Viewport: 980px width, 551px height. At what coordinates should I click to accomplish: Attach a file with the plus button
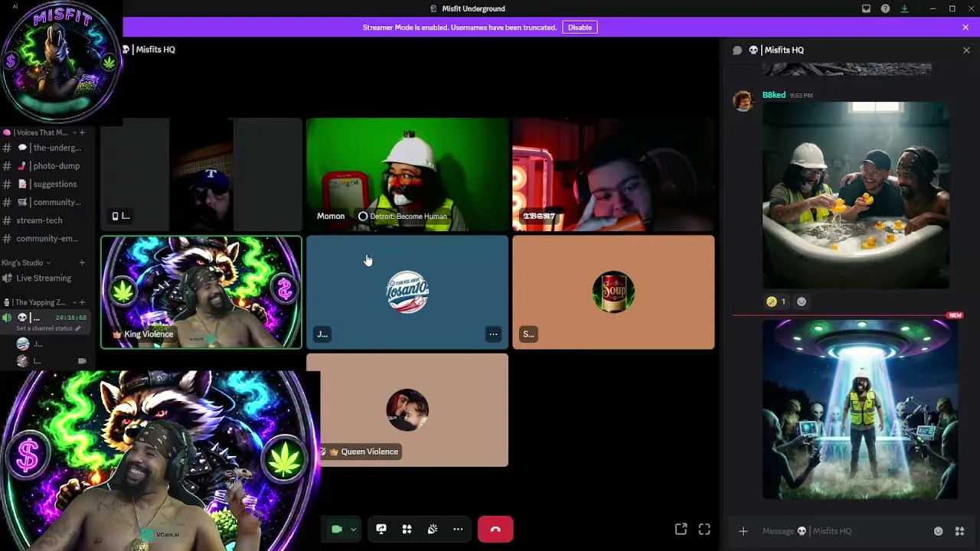(x=743, y=531)
